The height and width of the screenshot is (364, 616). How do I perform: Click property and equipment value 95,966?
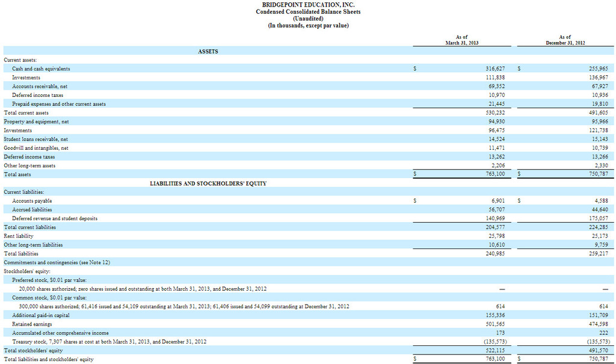[x=600, y=122]
